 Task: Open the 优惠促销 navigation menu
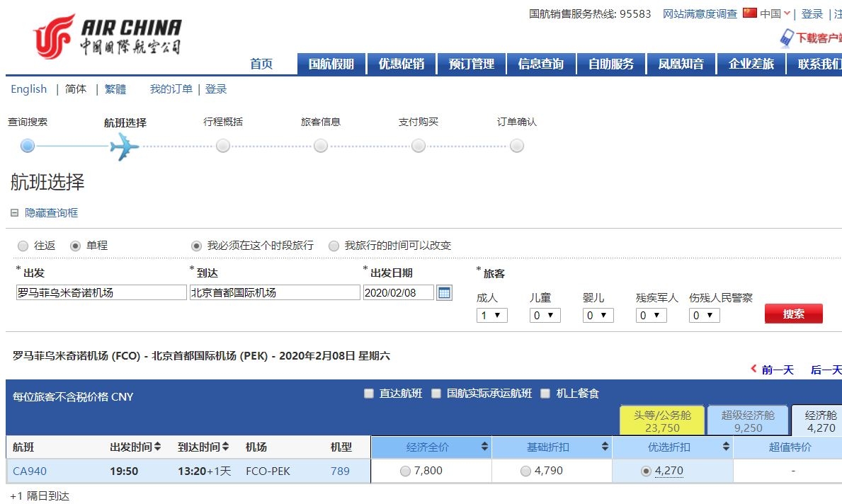pos(401,64)
